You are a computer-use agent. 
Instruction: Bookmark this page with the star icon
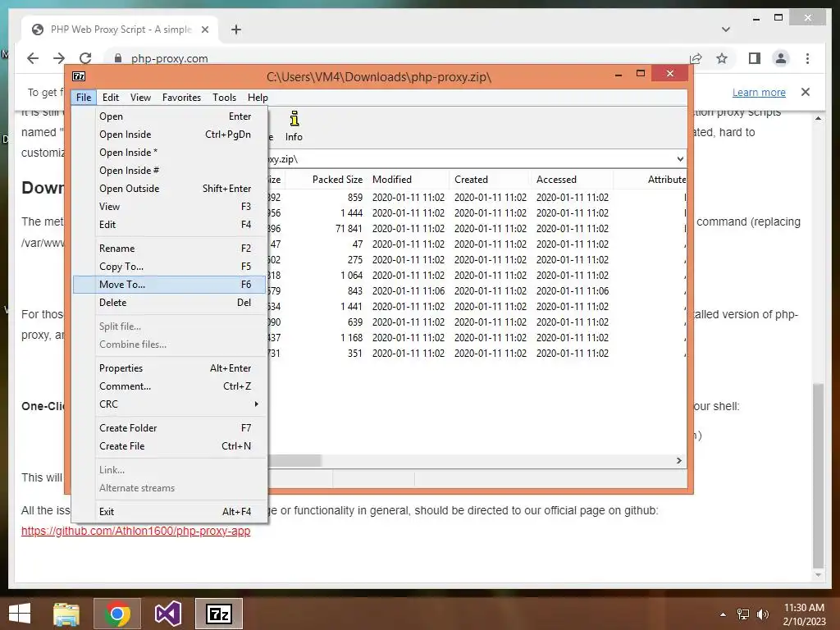point(722,58)
